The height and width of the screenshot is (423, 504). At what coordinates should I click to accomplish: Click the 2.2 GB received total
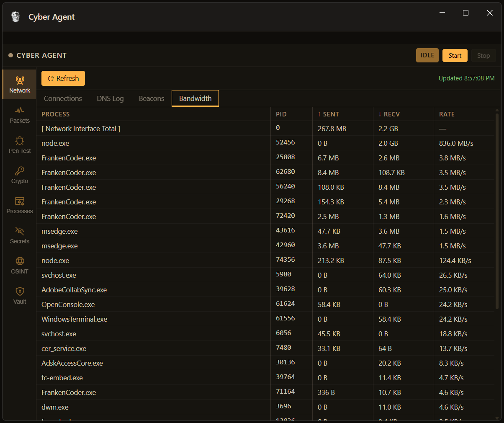(x=388, y=129)
